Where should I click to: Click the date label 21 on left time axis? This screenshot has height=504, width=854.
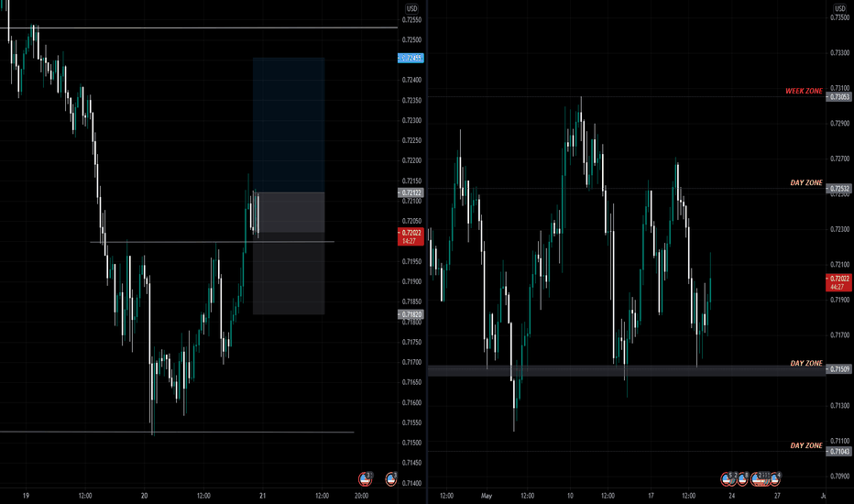262,496
